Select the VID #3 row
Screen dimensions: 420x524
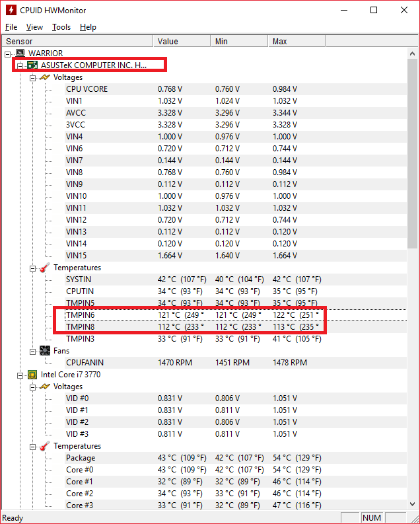pyautogui.click(x=236, y=434)
